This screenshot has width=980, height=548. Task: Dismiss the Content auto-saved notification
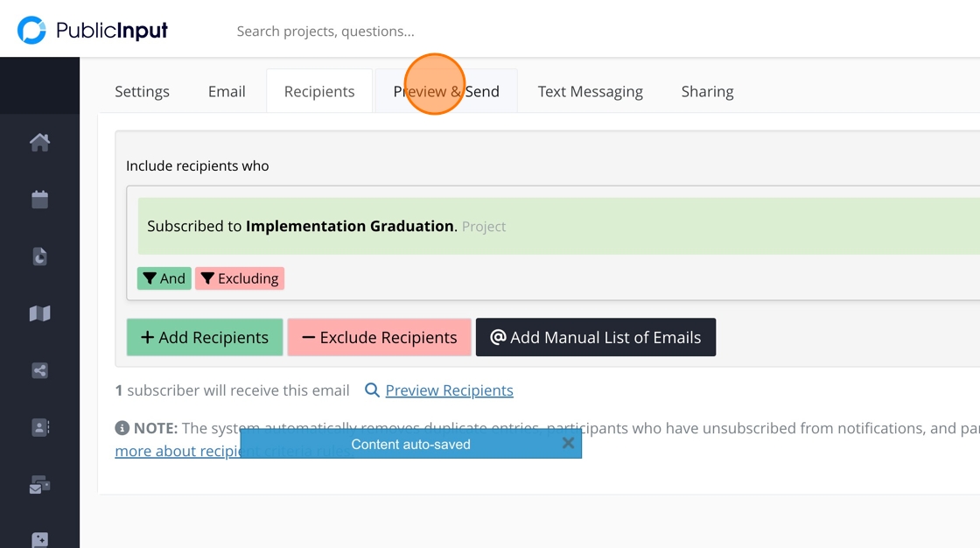point(568,443)
